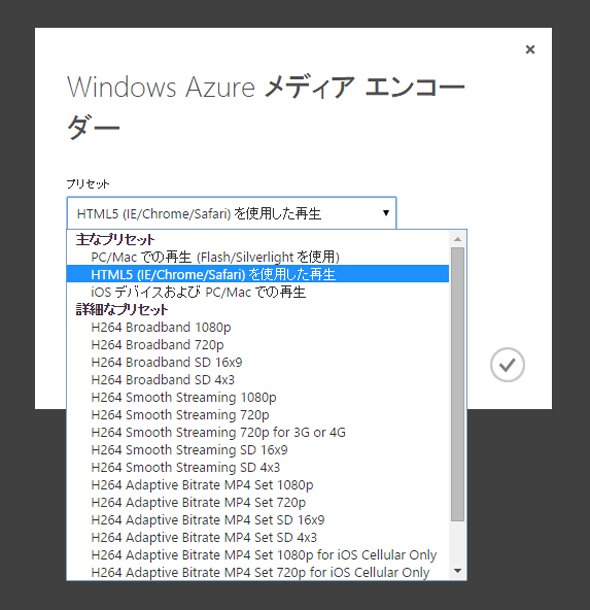The image size is (590, 610).
Task: Select H264 Smooth Streaming 1080p
Action: 257,397
